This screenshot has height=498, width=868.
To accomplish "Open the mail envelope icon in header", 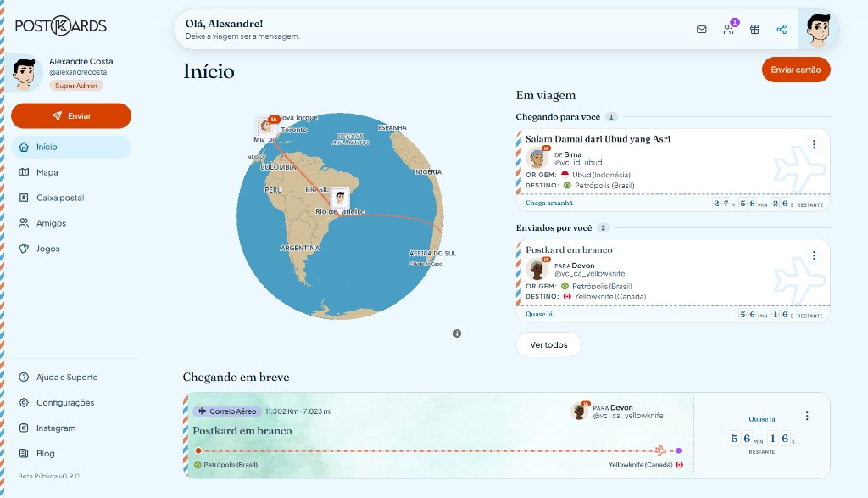I will 701,30.
